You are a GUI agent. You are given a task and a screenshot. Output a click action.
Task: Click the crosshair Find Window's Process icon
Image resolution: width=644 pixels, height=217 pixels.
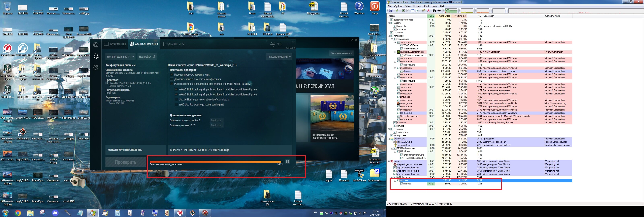tap(439, 11)
